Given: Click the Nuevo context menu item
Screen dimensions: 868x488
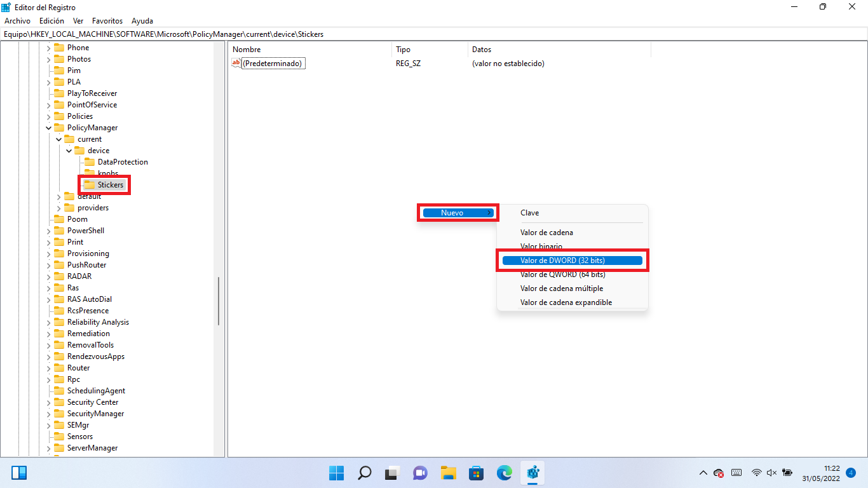Looking at the screenshot, I should tap(458, 213).
